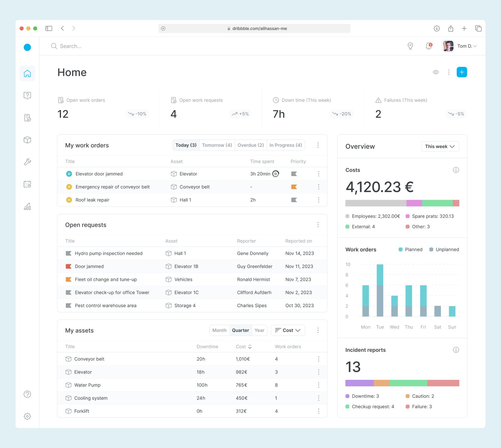Open the Water Pump asset row
The height and width of the screenshot is (448, 501).
[192, 385]
